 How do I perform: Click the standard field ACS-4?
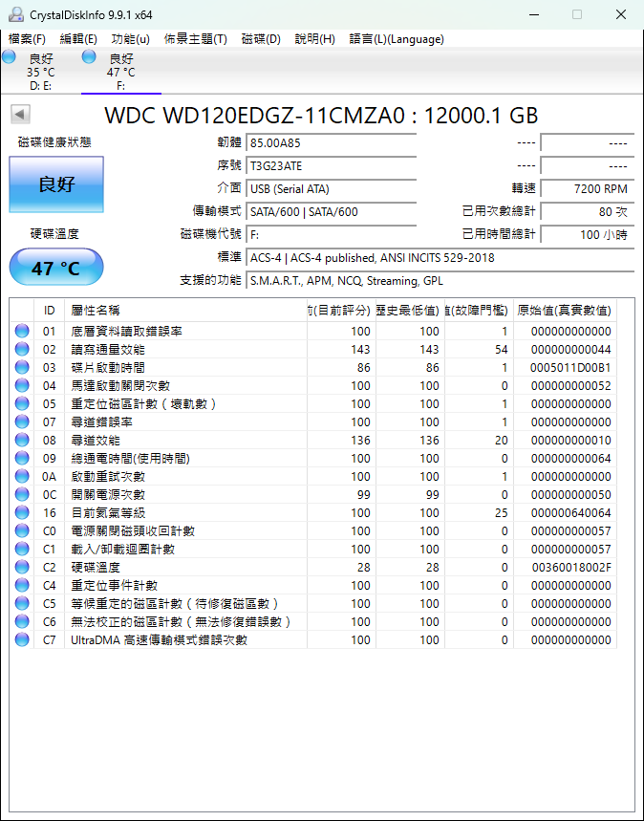tap(440, 258)
